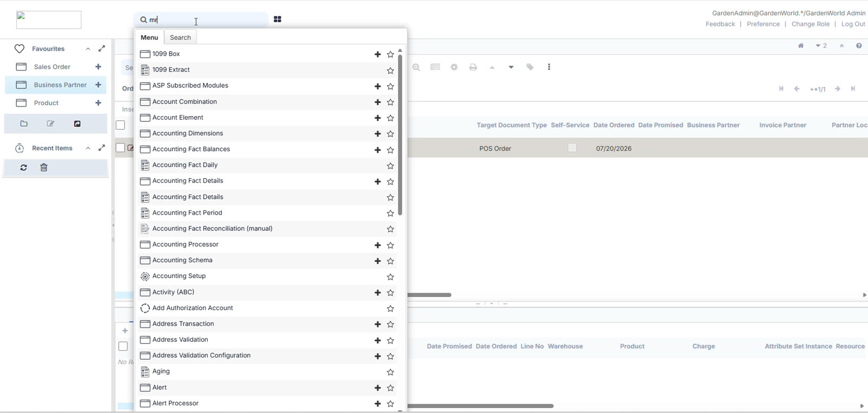
Task: Open the Preference link
Action: coord(763,24)
